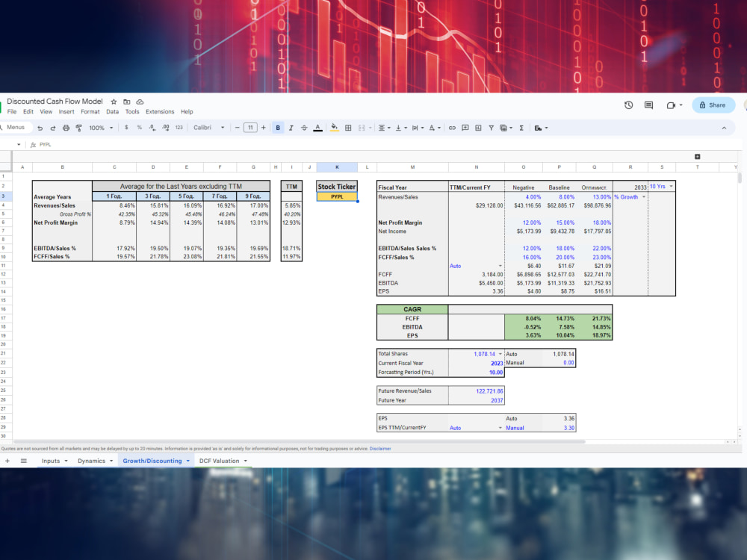Viewport: 747px width, 560px height.
Task: Add a new sheet with plus
Action: (x=7, y=461)
